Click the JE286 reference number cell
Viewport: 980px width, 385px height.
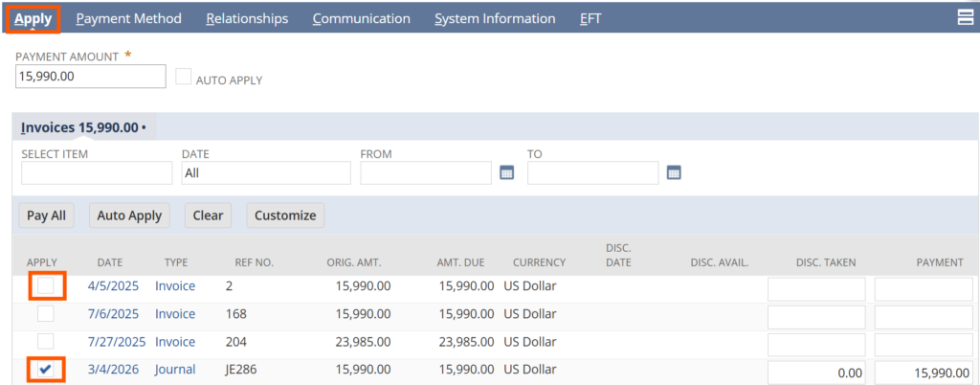coord(241,370)
